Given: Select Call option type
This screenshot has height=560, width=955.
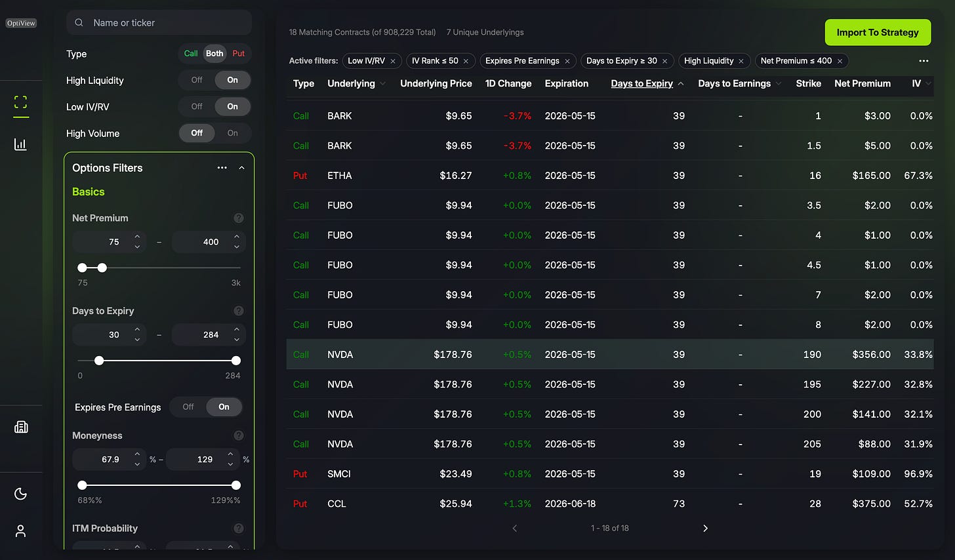Looking at the screenshot, I should pyautogui.click(x=191, y=54).
